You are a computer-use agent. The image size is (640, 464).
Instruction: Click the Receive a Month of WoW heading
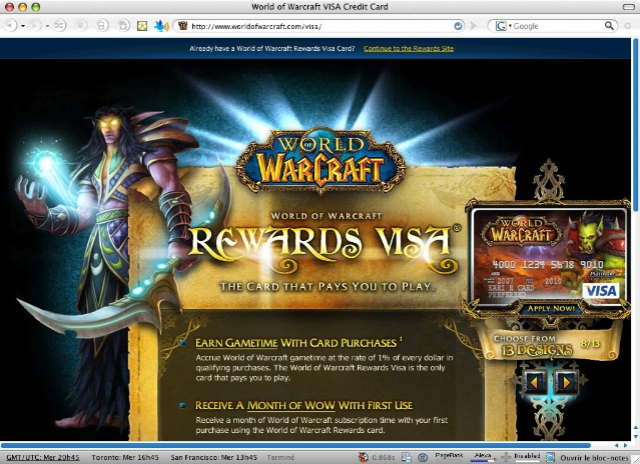(x=301, y=405)
